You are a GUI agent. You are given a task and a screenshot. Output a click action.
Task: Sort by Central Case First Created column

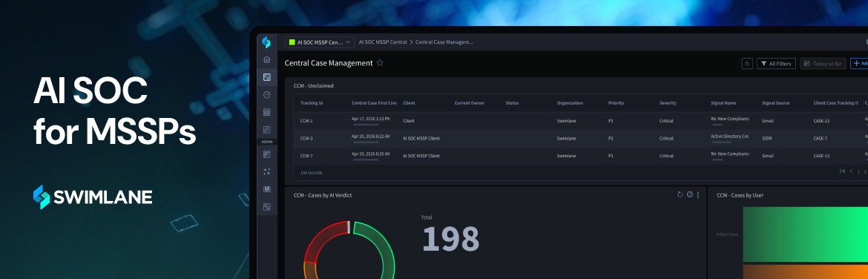coord(374,103)
